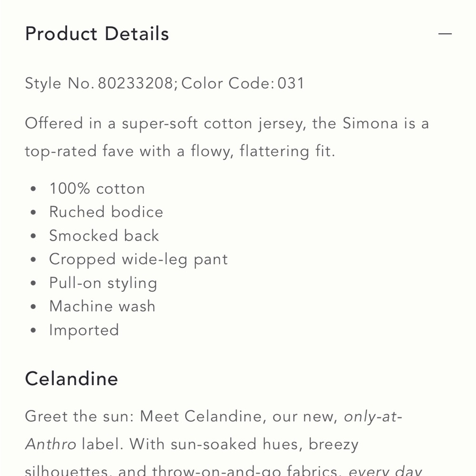
Task: Open the Celandine brand section
Action: (x=71, y=379)
